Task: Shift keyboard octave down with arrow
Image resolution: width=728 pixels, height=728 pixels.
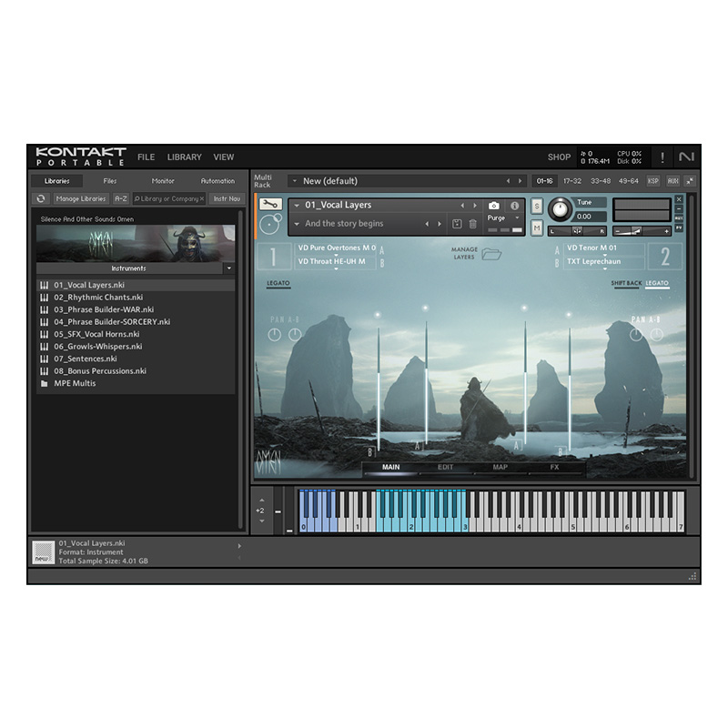Action: (x=262, y=521)
